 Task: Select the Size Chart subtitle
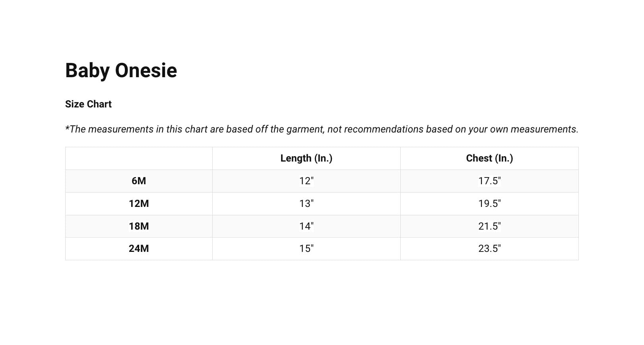pyautogui.click(x=88, y=104)
